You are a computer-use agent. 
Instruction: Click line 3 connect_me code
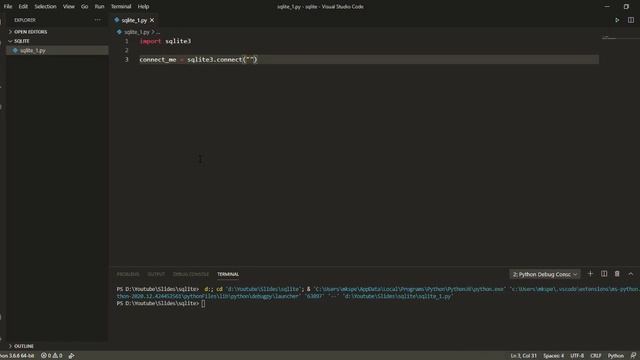pyautogui.click(x=198, y=60)
